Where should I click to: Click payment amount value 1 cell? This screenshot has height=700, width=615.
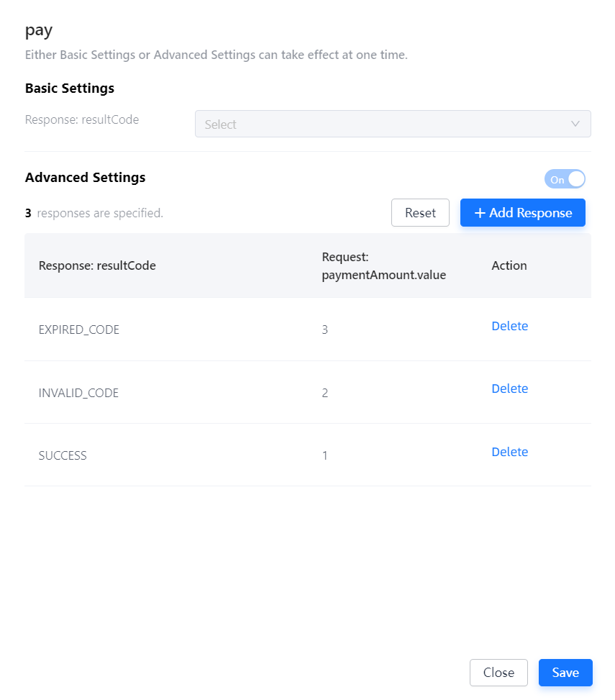[325, 455]
